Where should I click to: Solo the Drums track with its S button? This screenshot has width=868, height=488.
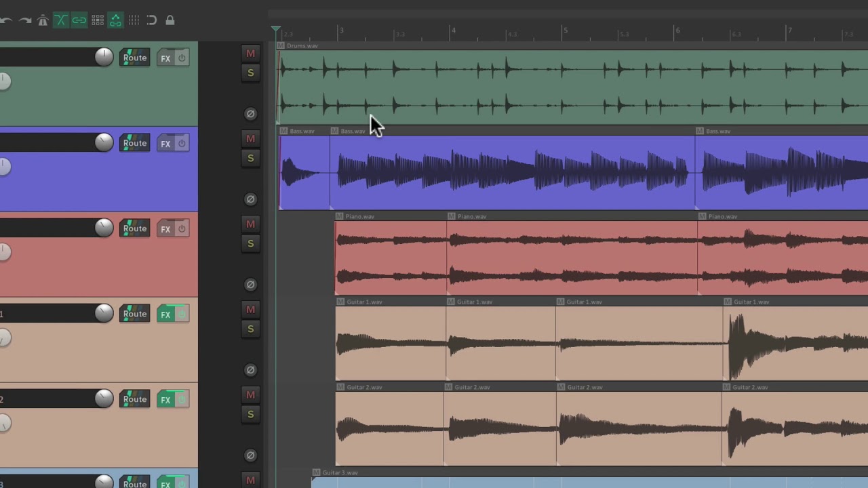250,73
